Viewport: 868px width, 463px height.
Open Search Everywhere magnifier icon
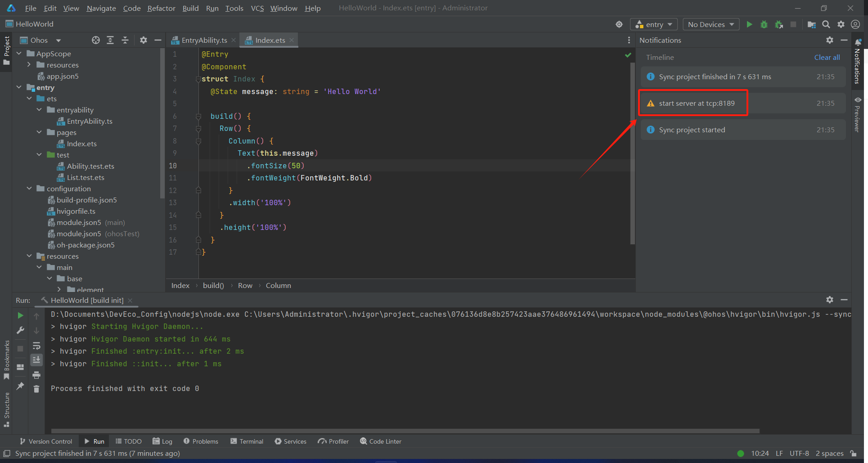(x=826, y=24)
